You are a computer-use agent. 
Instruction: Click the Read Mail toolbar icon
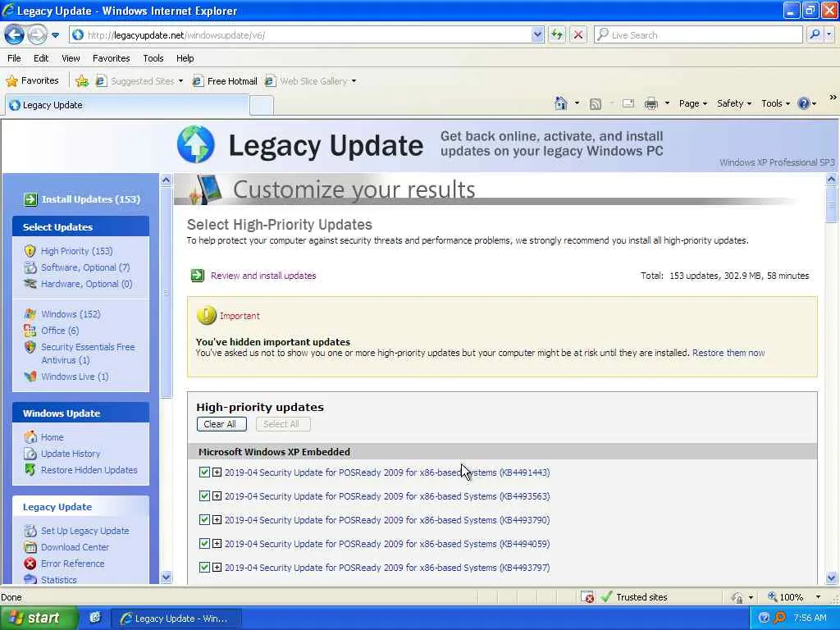tap(628, 103)
